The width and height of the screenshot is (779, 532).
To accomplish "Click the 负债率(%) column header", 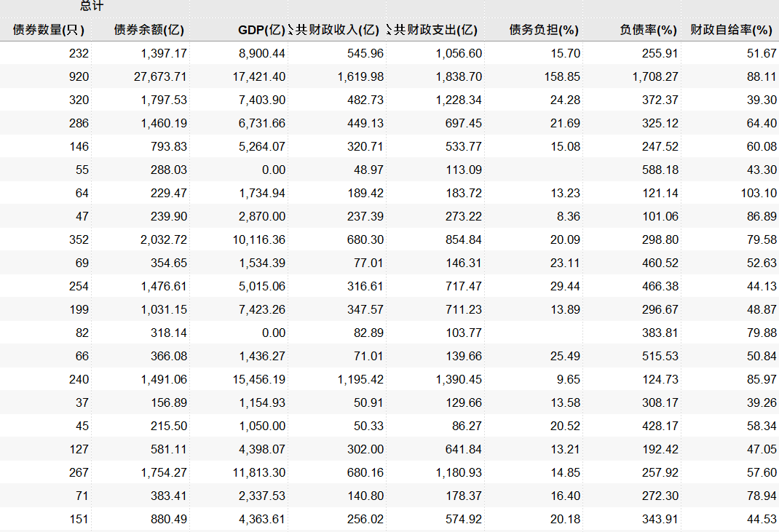I will (648, 30).
